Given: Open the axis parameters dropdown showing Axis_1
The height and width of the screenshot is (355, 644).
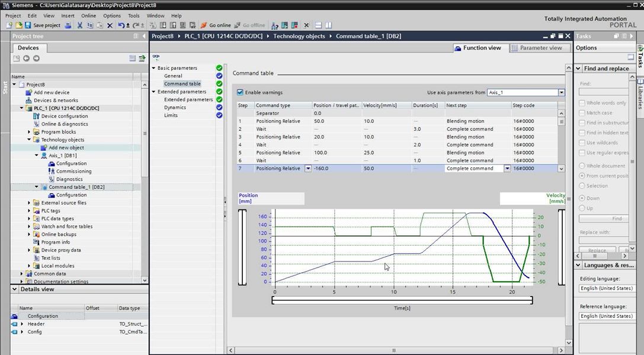Looking at the screenshot, I should click(x=562, y=93).
